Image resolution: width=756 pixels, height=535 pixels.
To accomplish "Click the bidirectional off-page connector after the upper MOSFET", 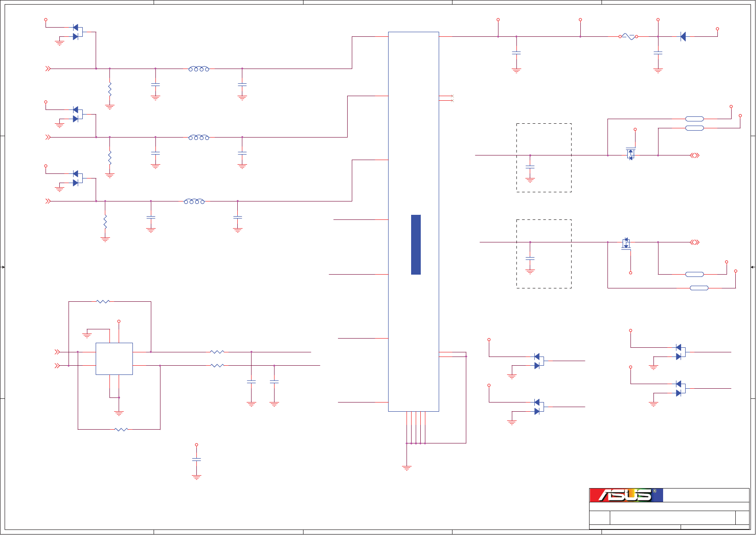I will pyautogui.click(x=695, y=155).
